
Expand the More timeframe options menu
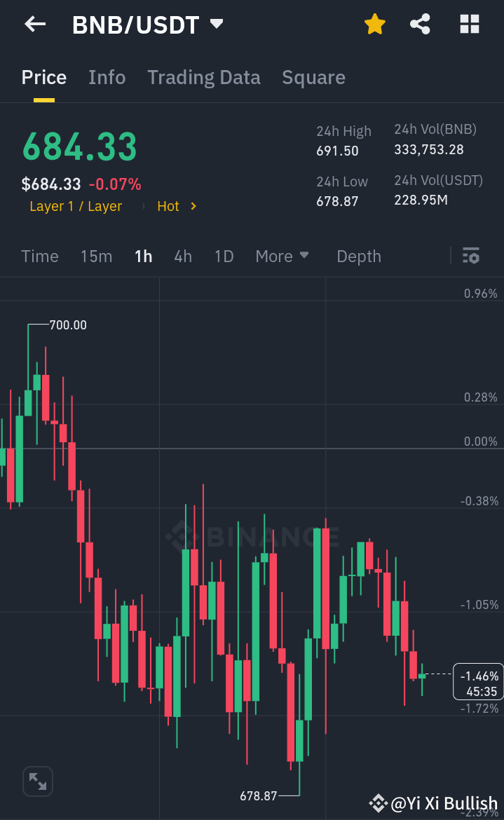pyautogui.click(x=282, y=257)
